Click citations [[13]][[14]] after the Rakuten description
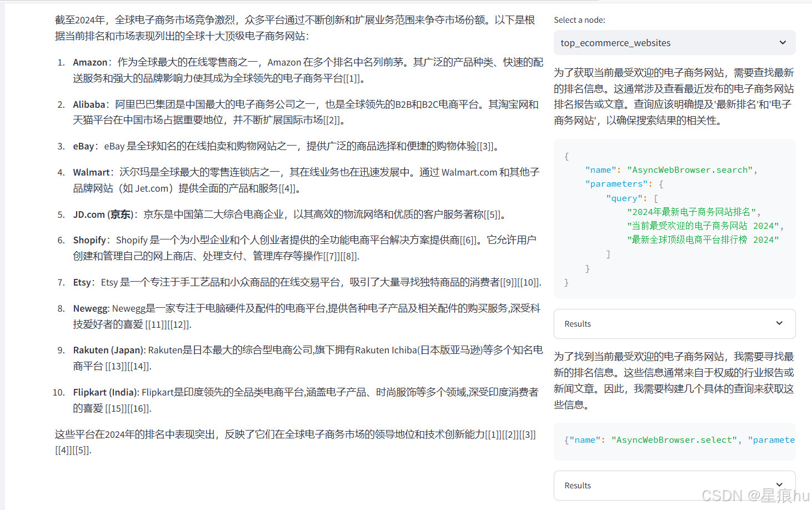 click(128, 366)
